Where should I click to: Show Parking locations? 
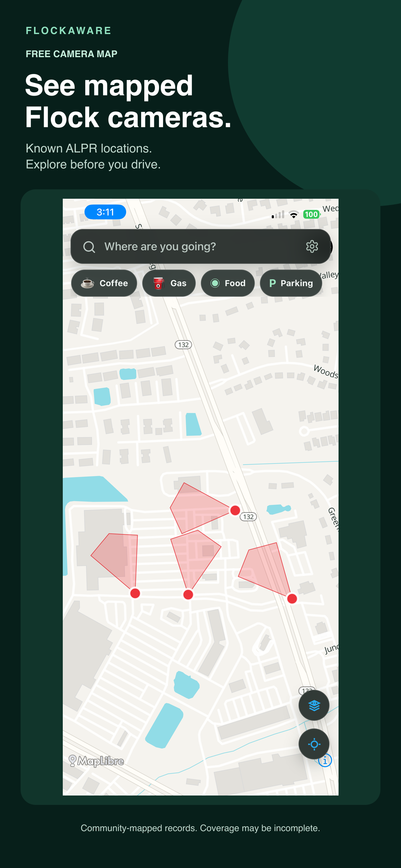tap(291, 283)
